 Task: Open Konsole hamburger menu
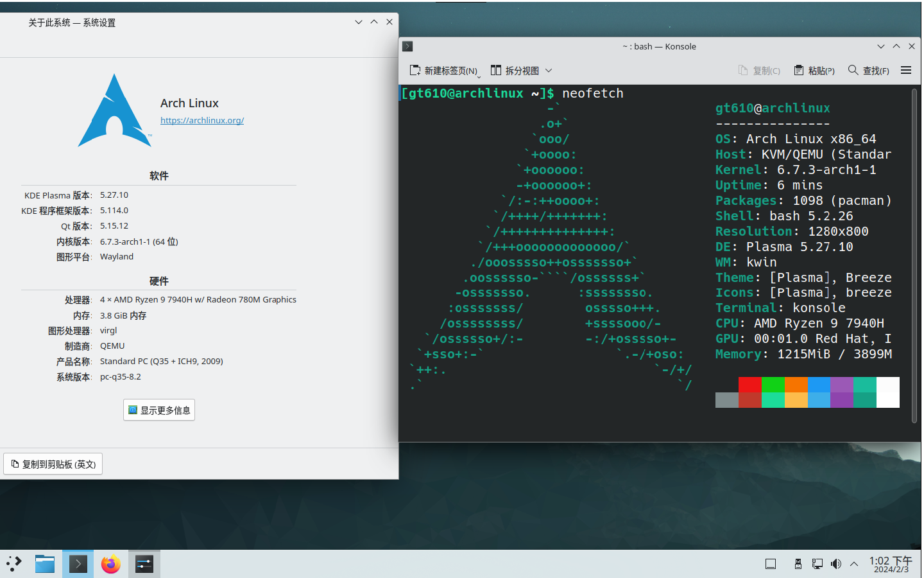click(x=906, y=70)
